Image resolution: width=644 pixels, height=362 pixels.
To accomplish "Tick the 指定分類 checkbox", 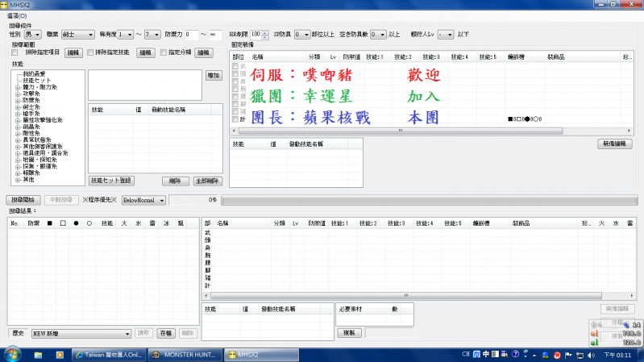I will 164,52.
